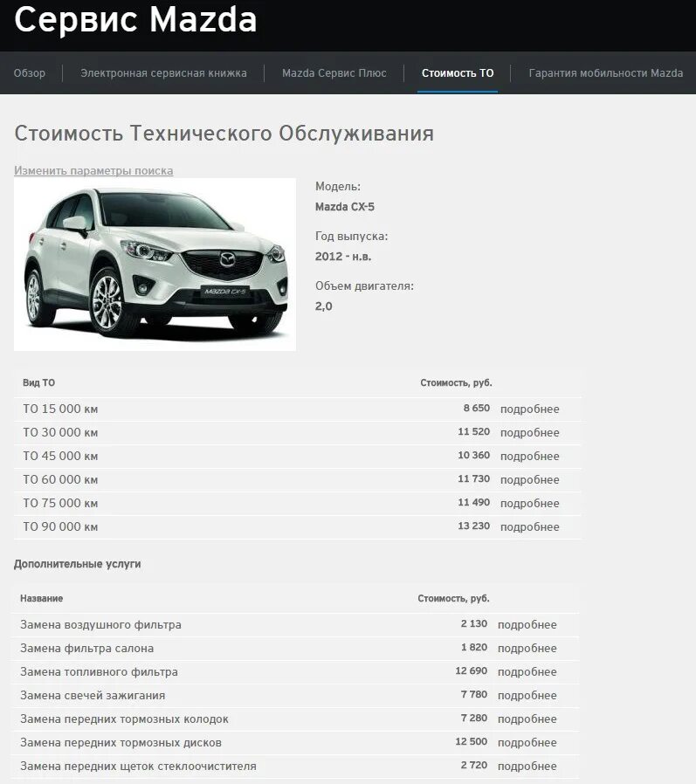Click the engine volume value 2,0
696x784 pixels.
click(x=323, y=306)
